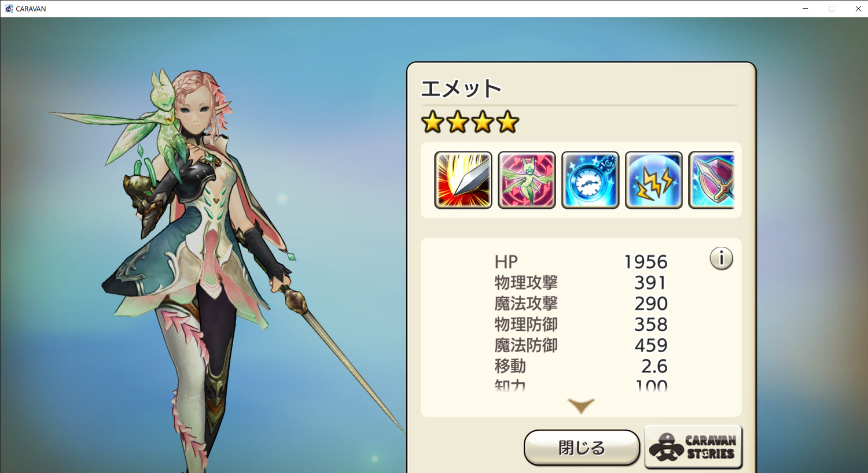This screenshot has width=868, height=473.
Task: Click the CARAVAN app icon in title bar
Action: pyautogui.click(x=9, y=9)
